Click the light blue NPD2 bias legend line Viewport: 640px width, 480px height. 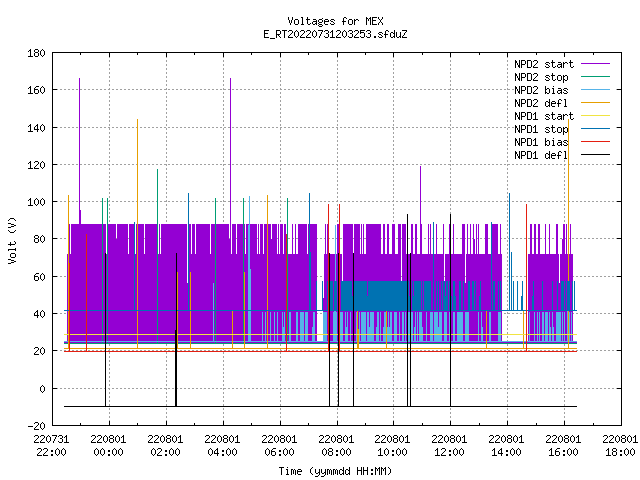(x=595, y=89)
